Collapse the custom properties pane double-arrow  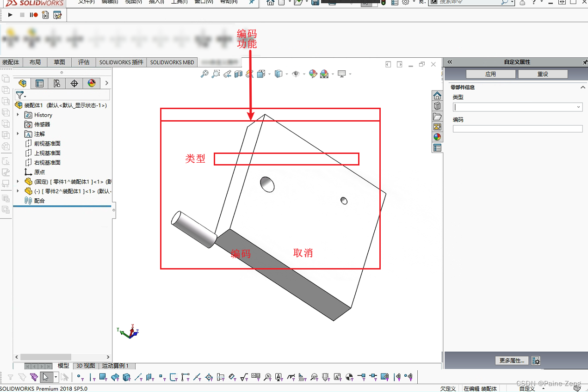click(449, 62)
